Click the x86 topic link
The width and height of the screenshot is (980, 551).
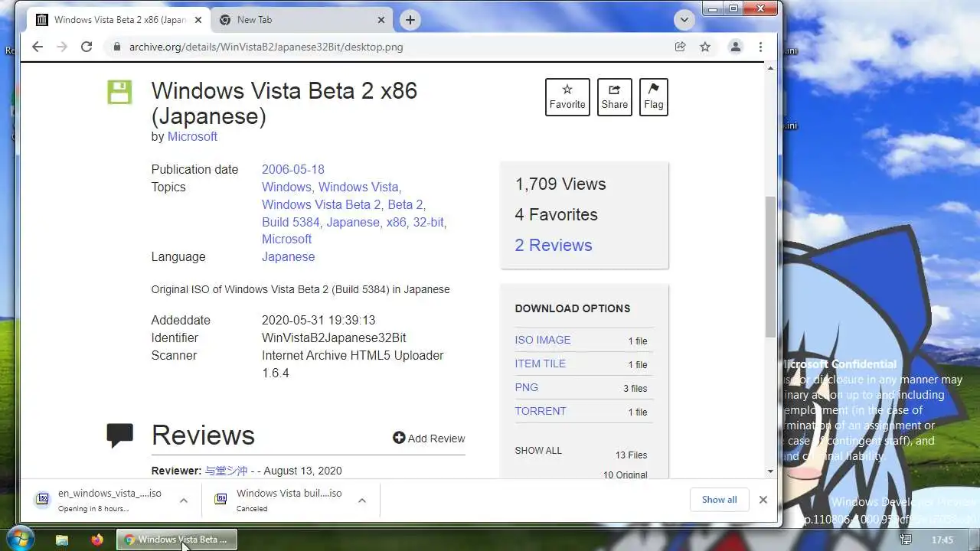396,222
